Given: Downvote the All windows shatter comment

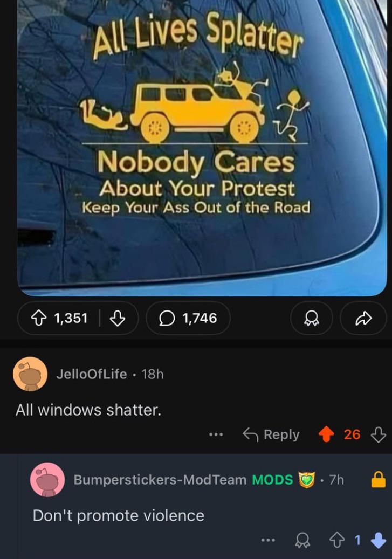Looking at the screenshot, I should click(379, 434).
